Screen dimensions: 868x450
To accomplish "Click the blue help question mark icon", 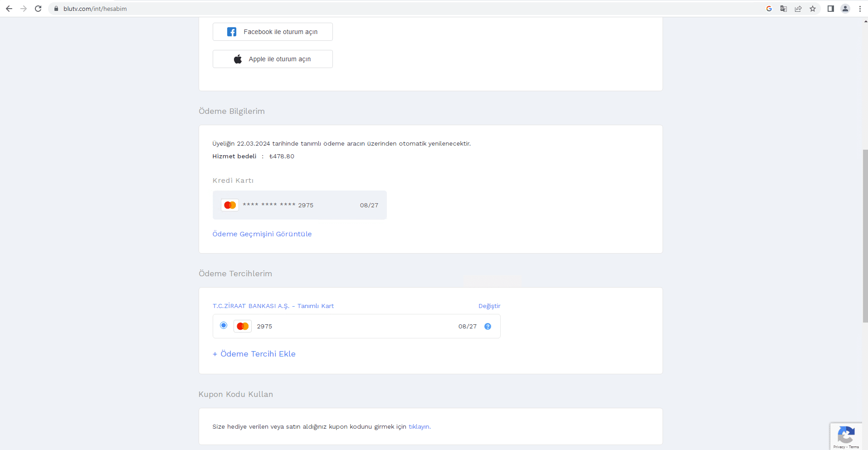I will click(x=488, y=327).
